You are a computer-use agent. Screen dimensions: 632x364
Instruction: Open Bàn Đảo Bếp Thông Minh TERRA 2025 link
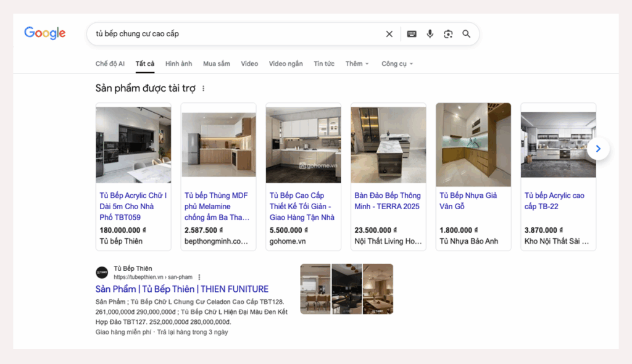[387, 201]
